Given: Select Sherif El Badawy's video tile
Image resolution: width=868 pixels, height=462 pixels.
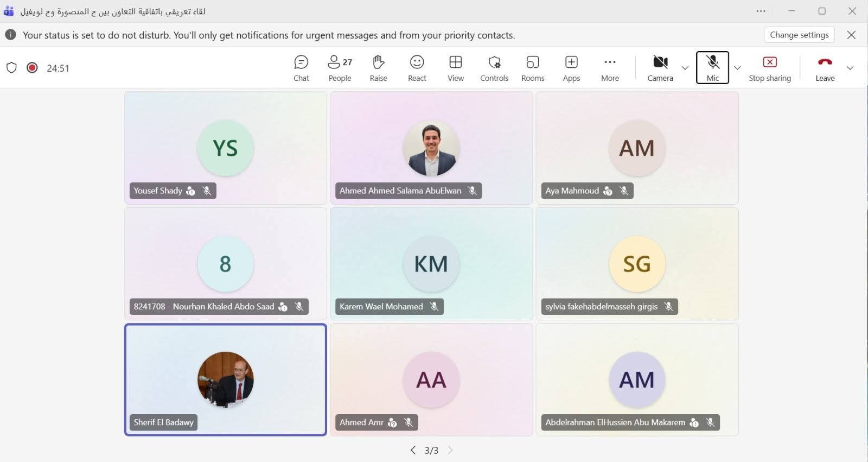Looking at the screenshot, I should coord(226,379).
